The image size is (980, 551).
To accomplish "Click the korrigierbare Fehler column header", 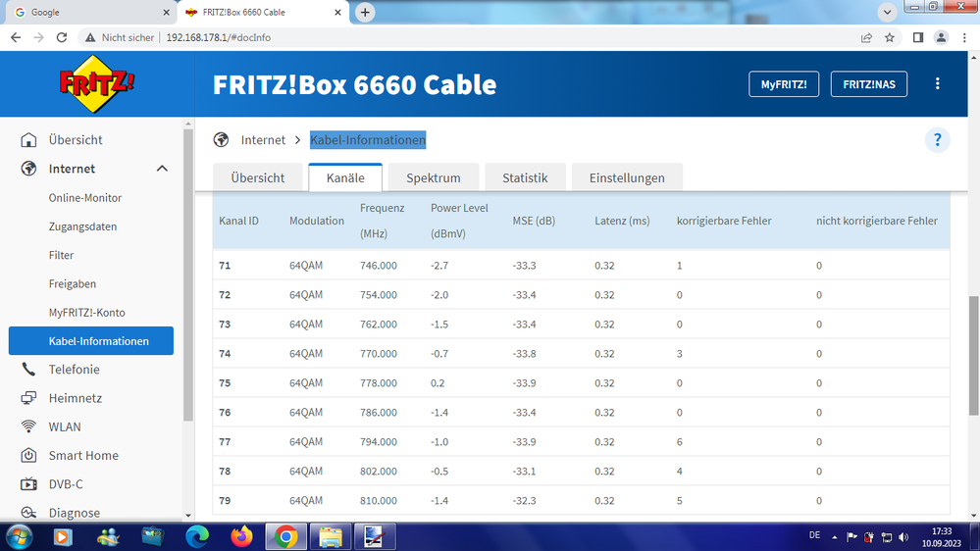I will pos(724,221).
